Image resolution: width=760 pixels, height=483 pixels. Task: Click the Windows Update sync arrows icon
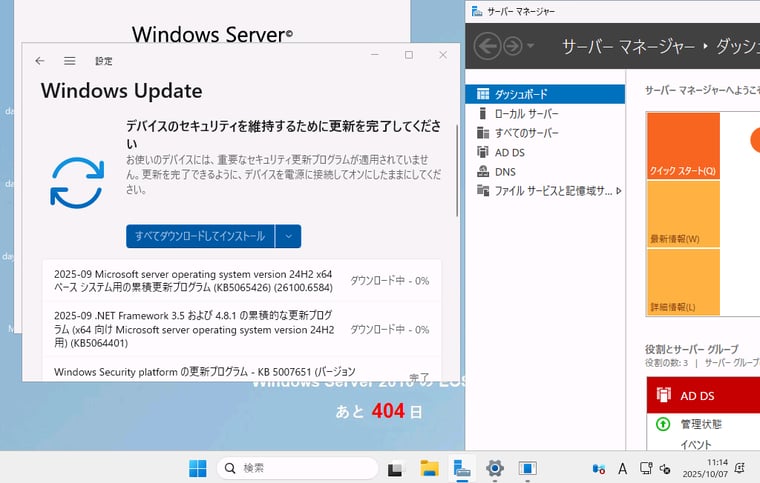click(77, 183)
